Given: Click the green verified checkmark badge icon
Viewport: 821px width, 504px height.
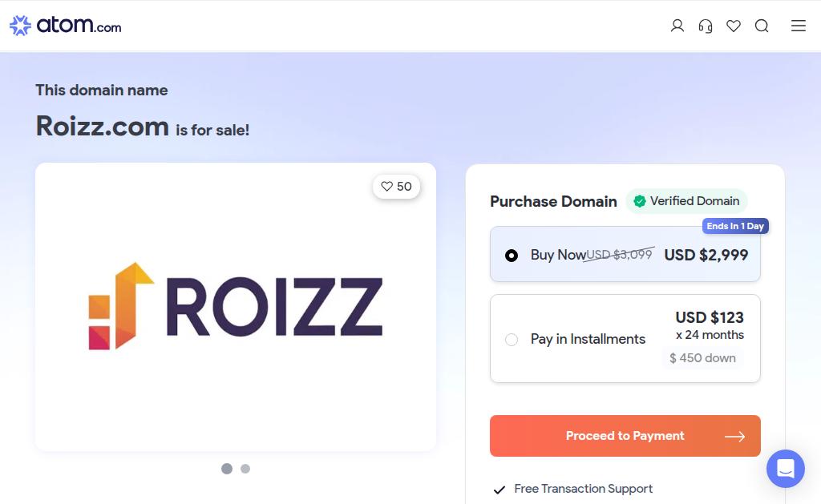Looking at the screenshot, I should coord(640,201).
